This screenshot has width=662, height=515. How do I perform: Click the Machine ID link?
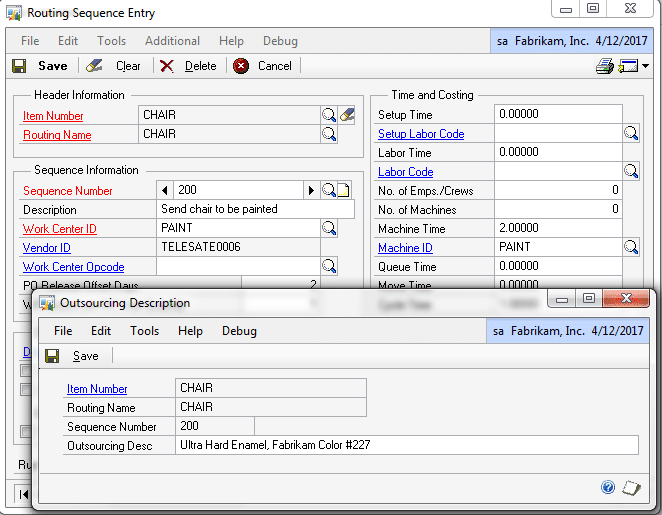(x=405, y=248)
